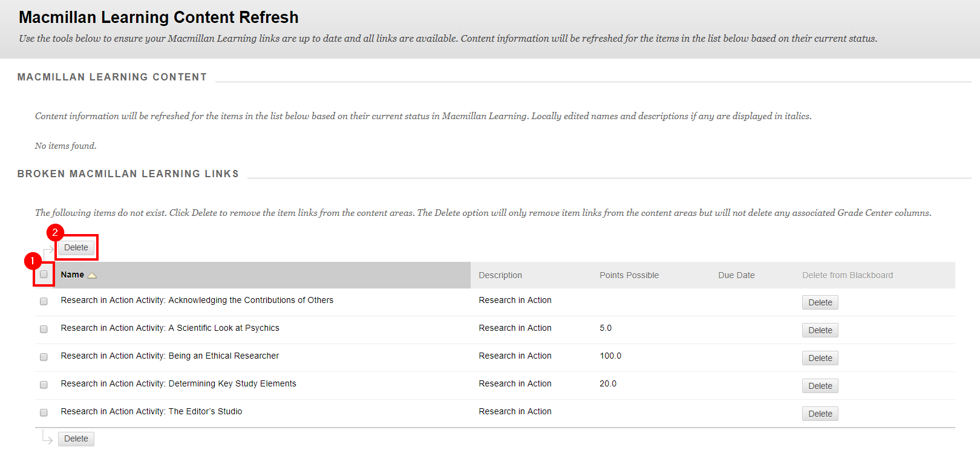This screenshot has height=456, width=980.
Task: Click the Points Possible column header
Action: click(x=629, y=275)
